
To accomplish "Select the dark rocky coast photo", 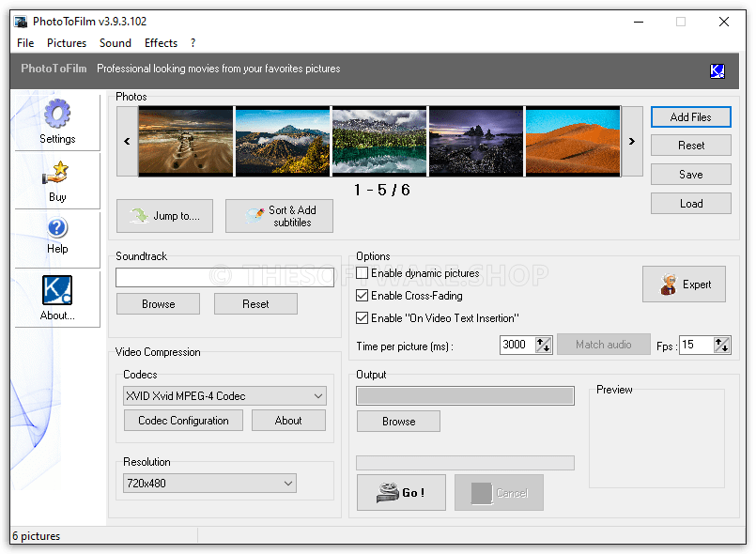I will coord(476,141).
